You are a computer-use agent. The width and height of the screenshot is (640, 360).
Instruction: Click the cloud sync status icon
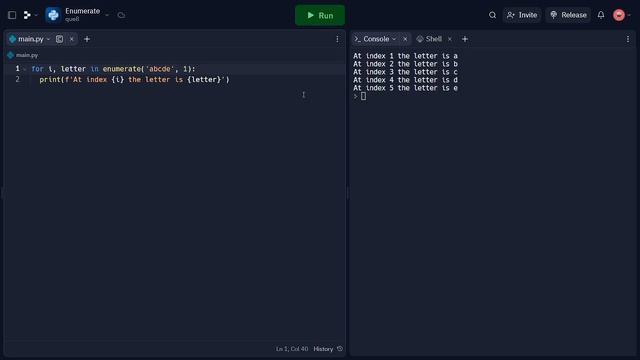[x=121, y=15]
